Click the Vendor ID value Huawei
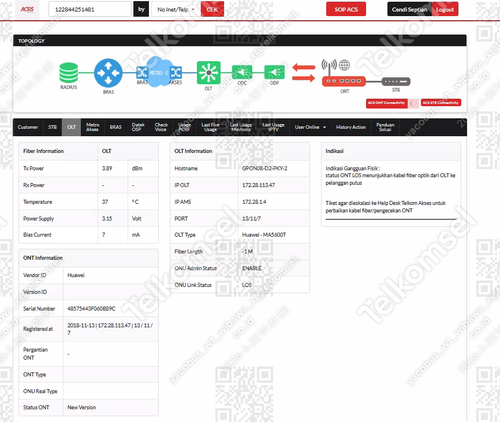The width and height of the screenshot is (500, 422). tap(76, 275)
